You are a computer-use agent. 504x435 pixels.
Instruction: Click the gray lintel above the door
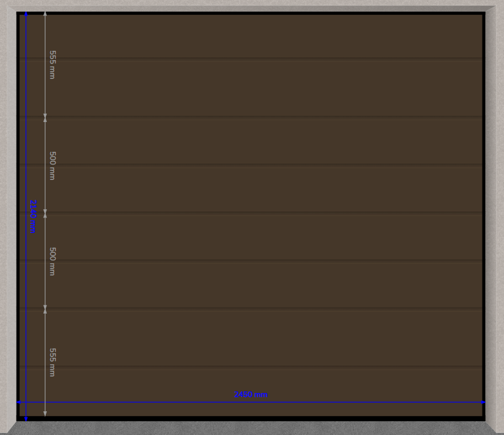coord(252,7)
